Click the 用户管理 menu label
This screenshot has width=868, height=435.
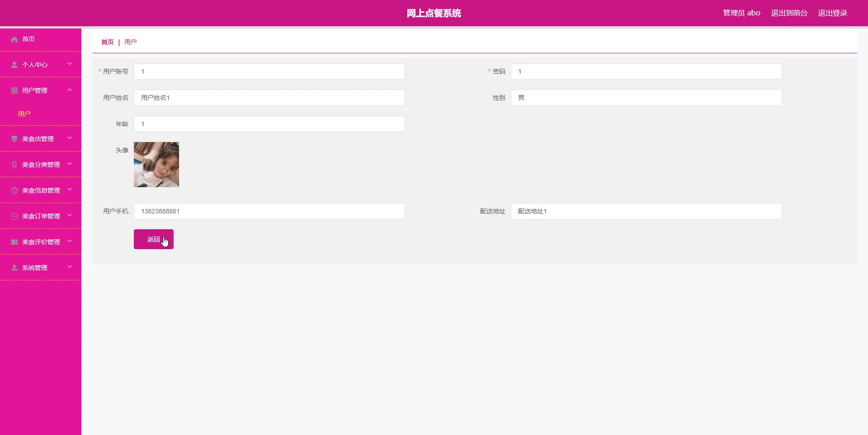tap(35, 91)
